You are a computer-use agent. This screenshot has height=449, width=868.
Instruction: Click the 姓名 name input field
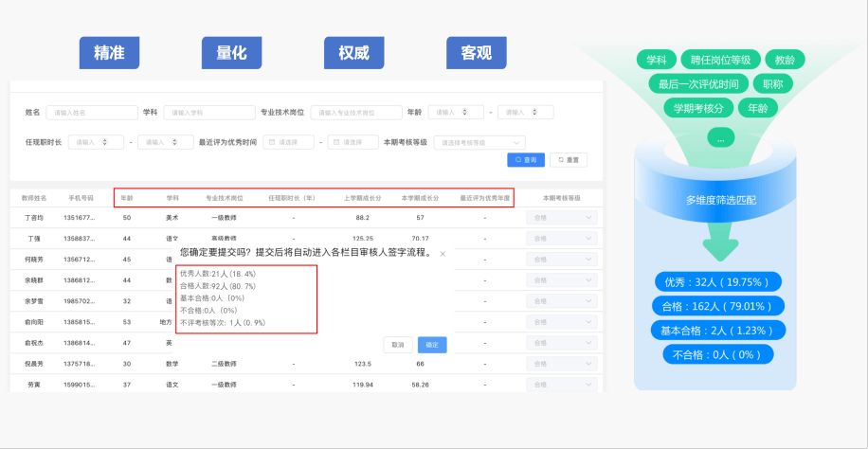[x=91, y=113]
